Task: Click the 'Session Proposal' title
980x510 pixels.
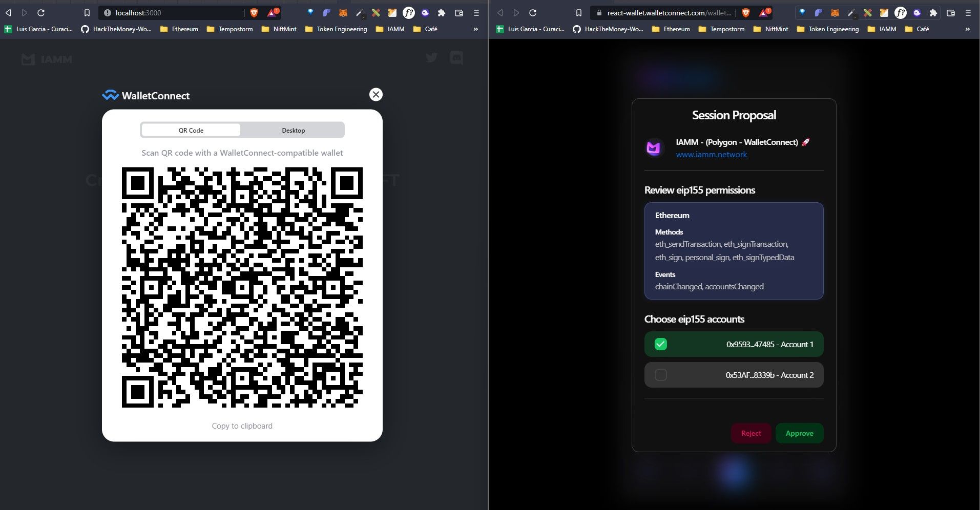Action: point(734,115)
